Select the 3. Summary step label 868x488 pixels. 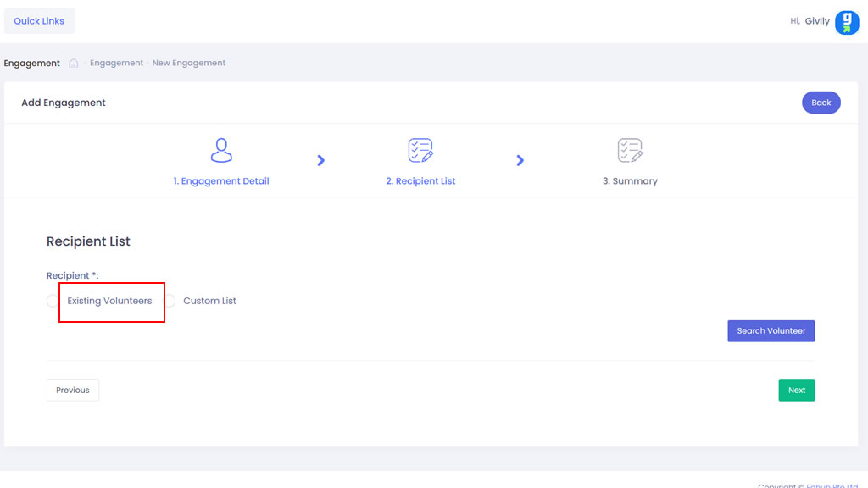point(630,180)
